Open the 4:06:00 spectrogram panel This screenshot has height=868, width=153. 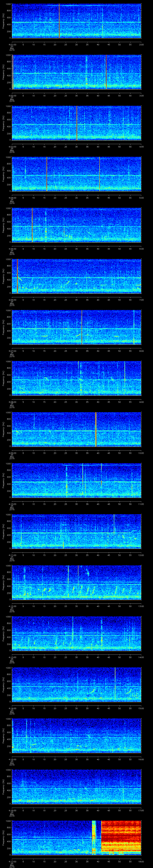point(77,276)
